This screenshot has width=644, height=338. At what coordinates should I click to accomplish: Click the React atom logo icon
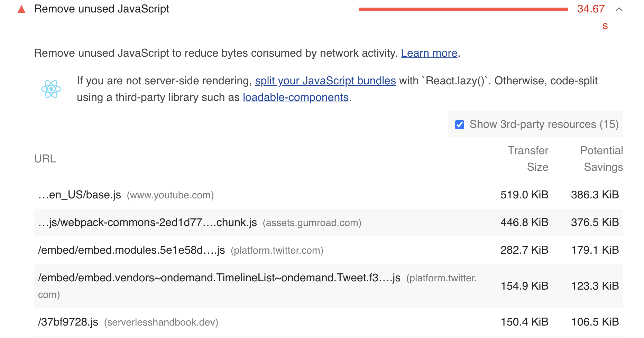[51, 89]
